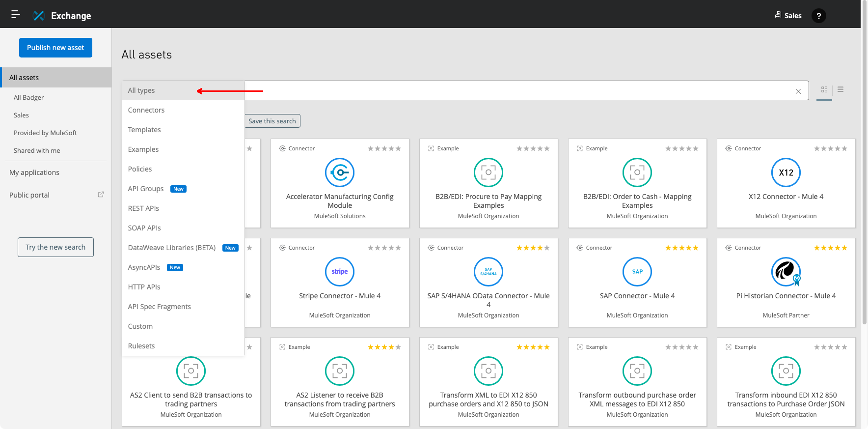The image size is (868, 429).
Task: Click Sales organization icon in header
Action: coord(778,15)
